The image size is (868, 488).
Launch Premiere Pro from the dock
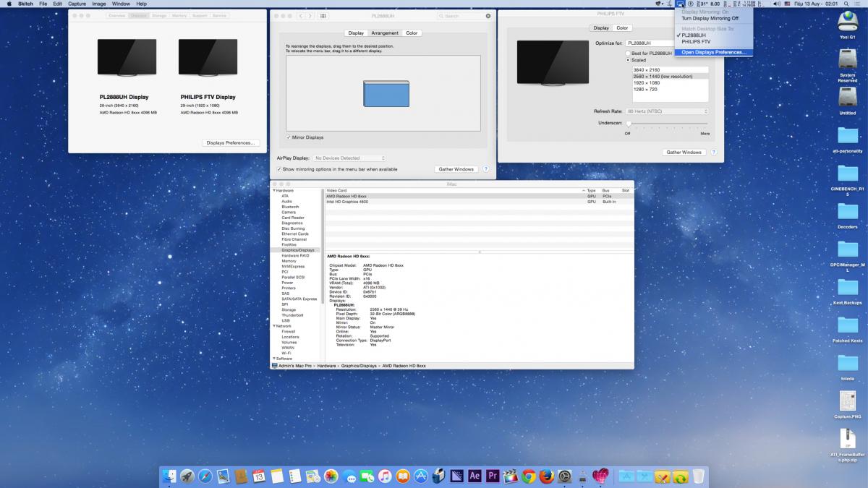(x=493, y=476)
